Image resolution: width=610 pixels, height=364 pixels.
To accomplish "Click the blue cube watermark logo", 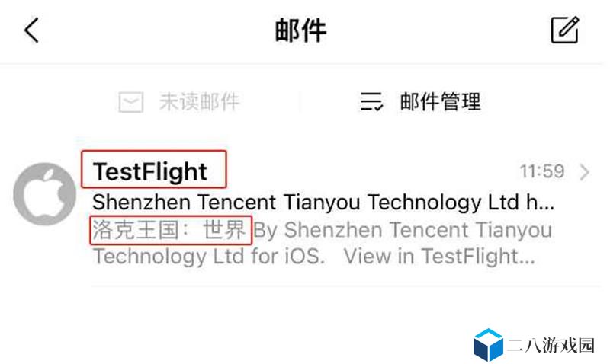I will click(488, 344).
